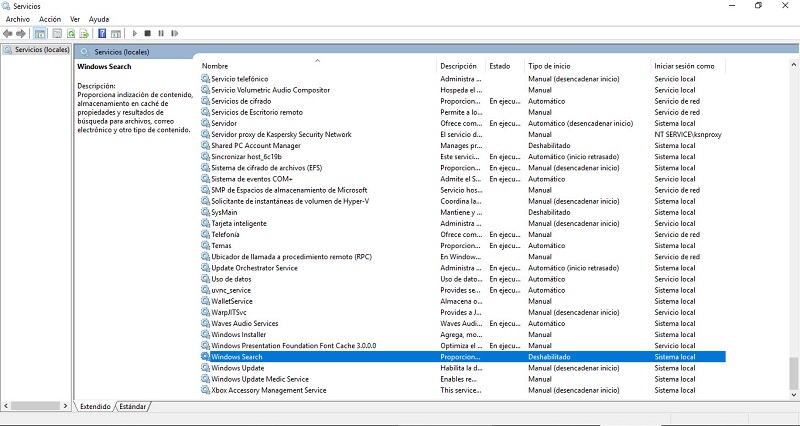Click the gear icon beside Servicio telefónico
This screenshot has width=800, height=426.
pyautogui.click(x=205, y=79)
